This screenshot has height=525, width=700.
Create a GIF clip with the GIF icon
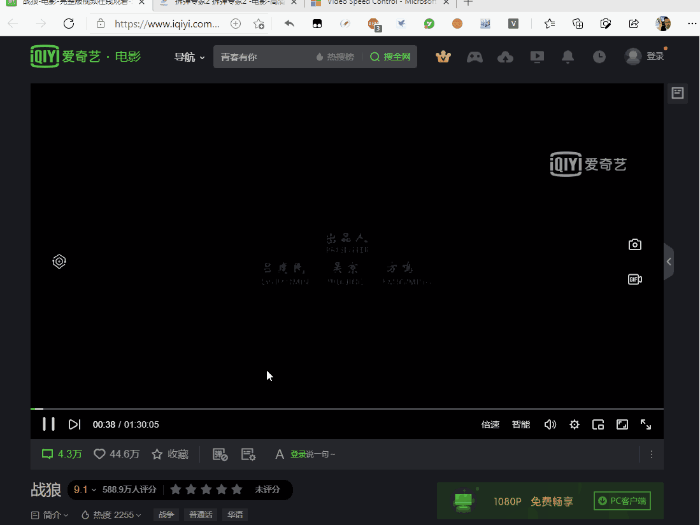click(x=635, y=279)
